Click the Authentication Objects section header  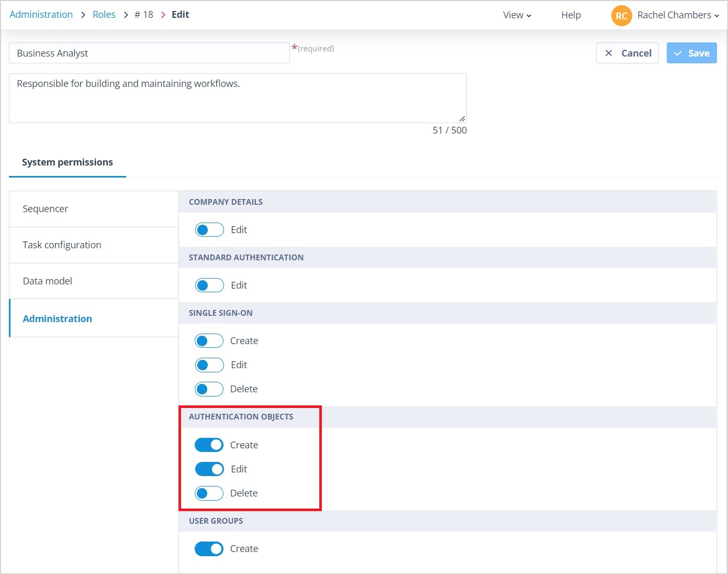[447, 417]
